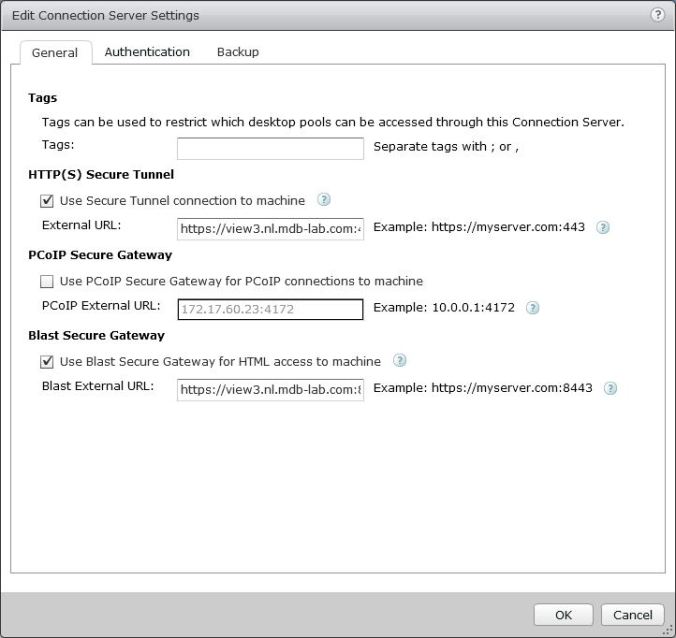Cancel the connection server settings dialog
Screen dimensions: 676x638
point(632,615)
